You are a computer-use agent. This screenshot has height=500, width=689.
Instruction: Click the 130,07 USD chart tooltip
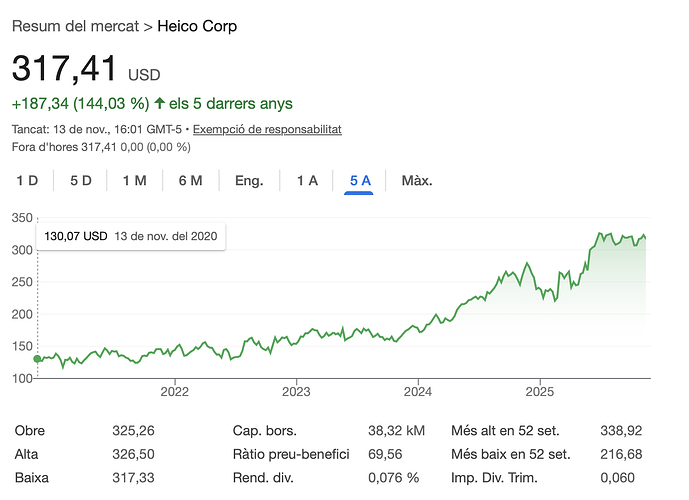coord(131,236)
